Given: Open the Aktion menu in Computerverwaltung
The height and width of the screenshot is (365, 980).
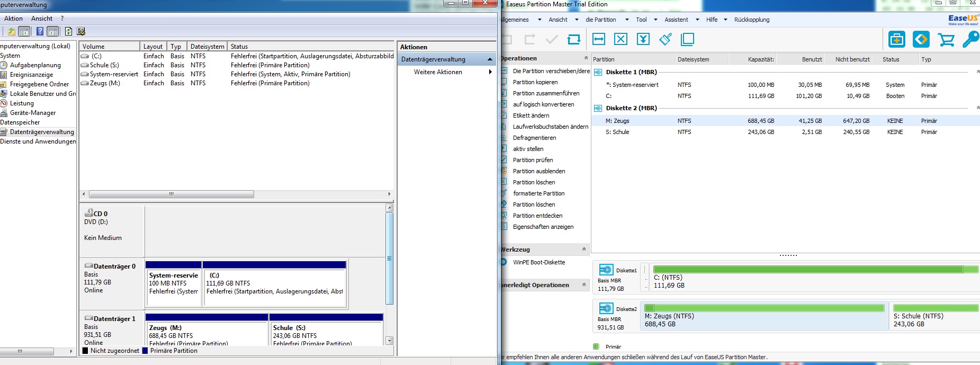Looking at the screenshot, I should point(14,19).
